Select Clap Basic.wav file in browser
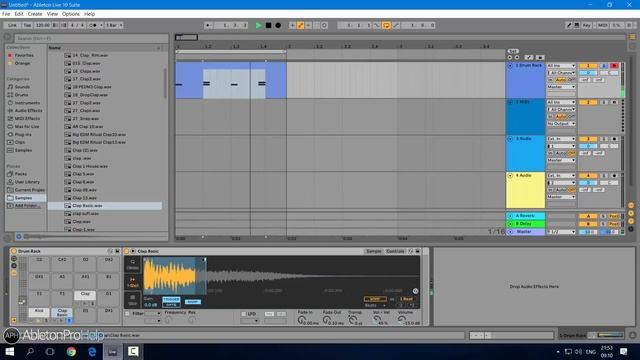Viewport: 640px width, 360px height. click(105, 206)
